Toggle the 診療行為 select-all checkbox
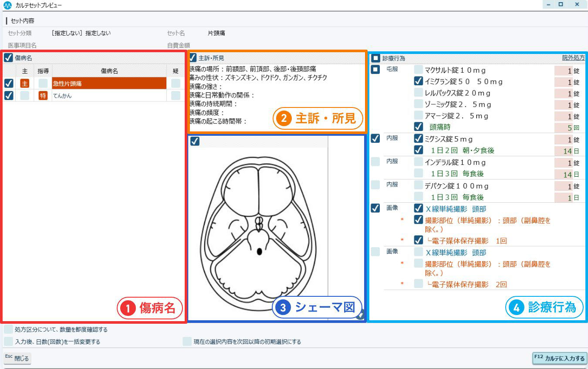Viewport: 588px width, 369px height. click(375, 58)
